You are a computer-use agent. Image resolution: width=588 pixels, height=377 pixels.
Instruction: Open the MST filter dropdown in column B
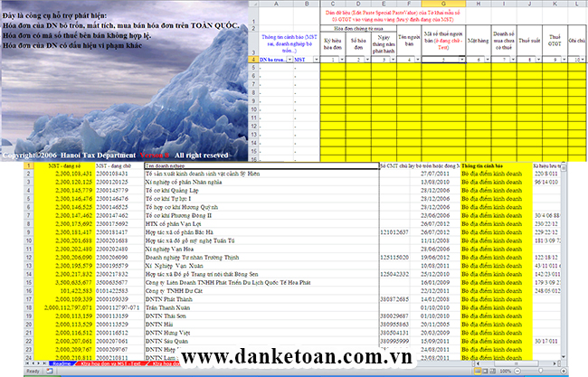pyautogui.click(x=316, y=60)
